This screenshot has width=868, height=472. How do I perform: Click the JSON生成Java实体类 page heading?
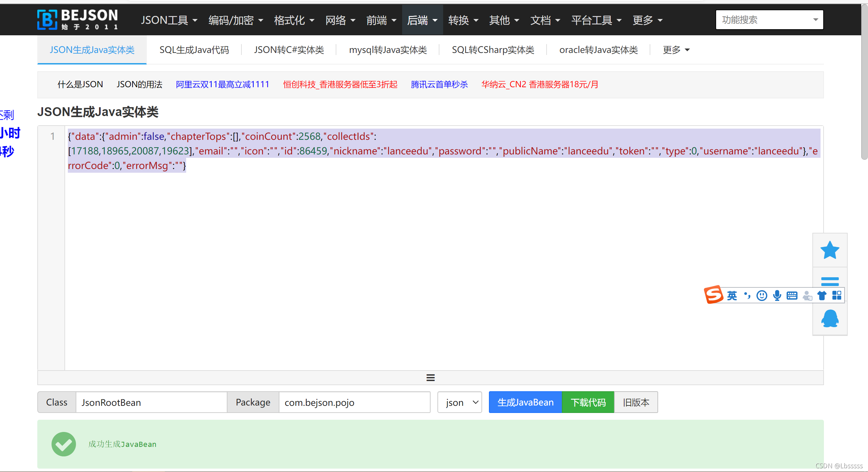(98, 112)
